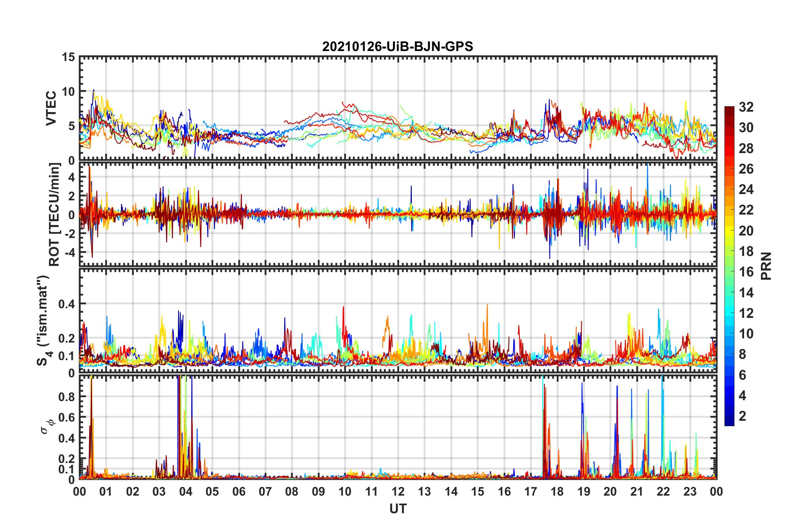796x532 pixels.
Task: Click the UT axis hour label 01
Action: pyautogui.click(x=106, y=491)
